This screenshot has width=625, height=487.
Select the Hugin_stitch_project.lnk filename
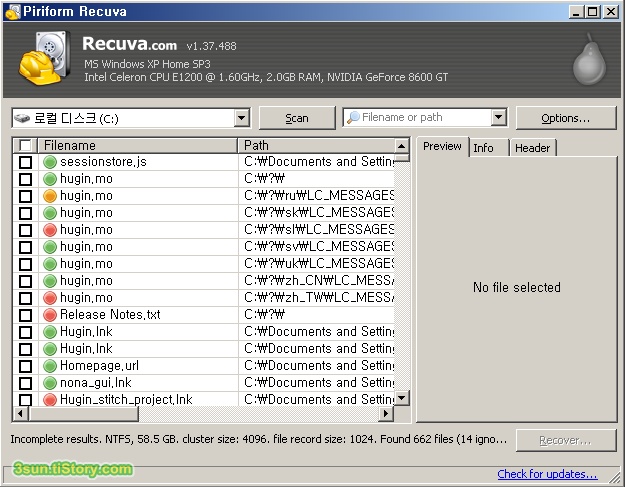pos(126,399)
